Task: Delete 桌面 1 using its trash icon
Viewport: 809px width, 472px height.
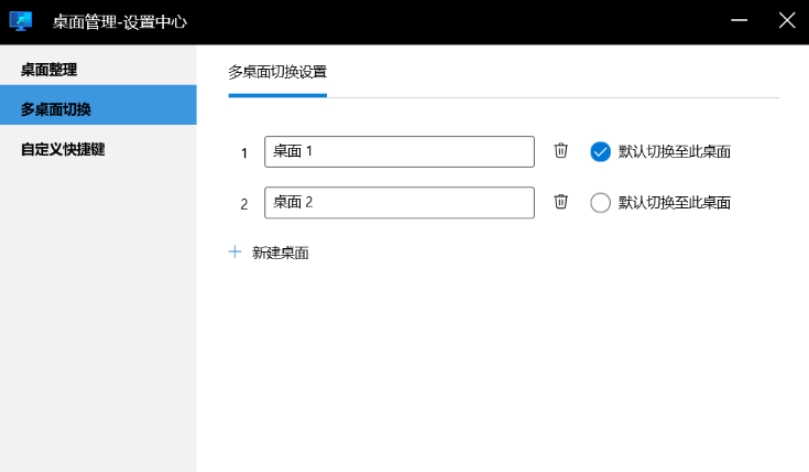Action: click(x=561, y=151)
